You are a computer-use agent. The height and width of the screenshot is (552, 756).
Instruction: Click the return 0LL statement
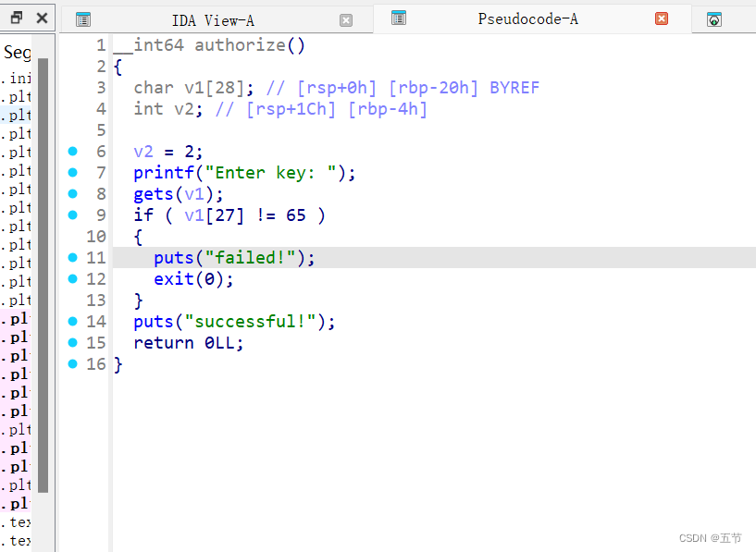coord(189,342)
